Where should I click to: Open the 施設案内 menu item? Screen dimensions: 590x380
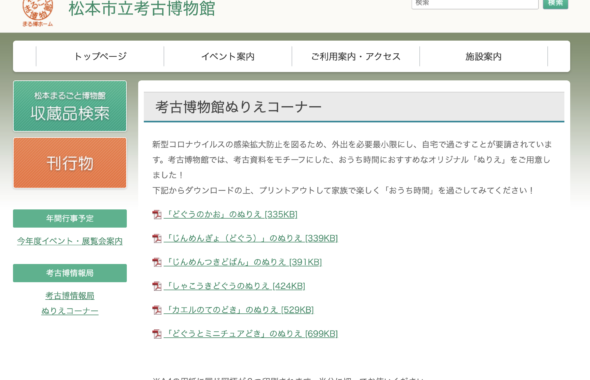coord(484,56)
